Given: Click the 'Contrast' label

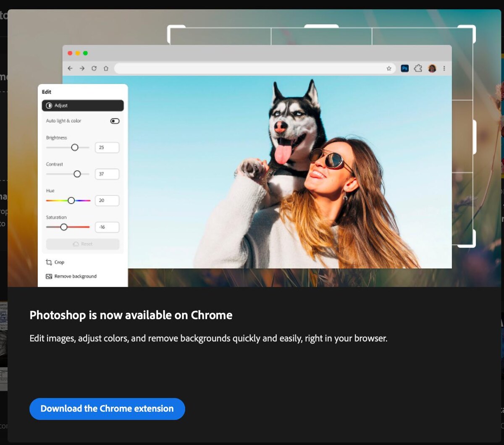Looking at the screenshot, I should point(55,164).
